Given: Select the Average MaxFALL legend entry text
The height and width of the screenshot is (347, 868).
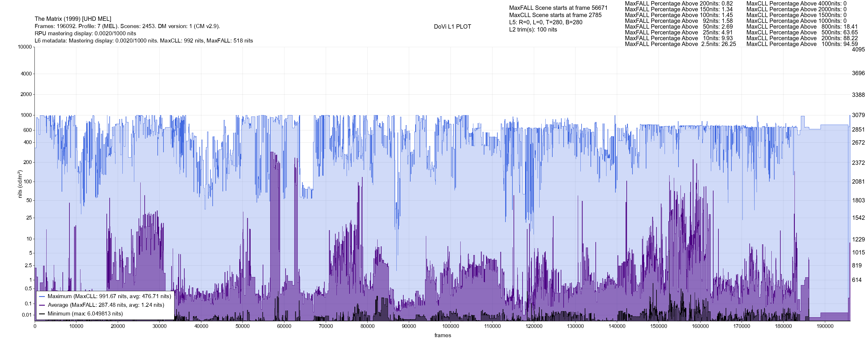Looking at the screenshot, I should [x=106, y=305].
